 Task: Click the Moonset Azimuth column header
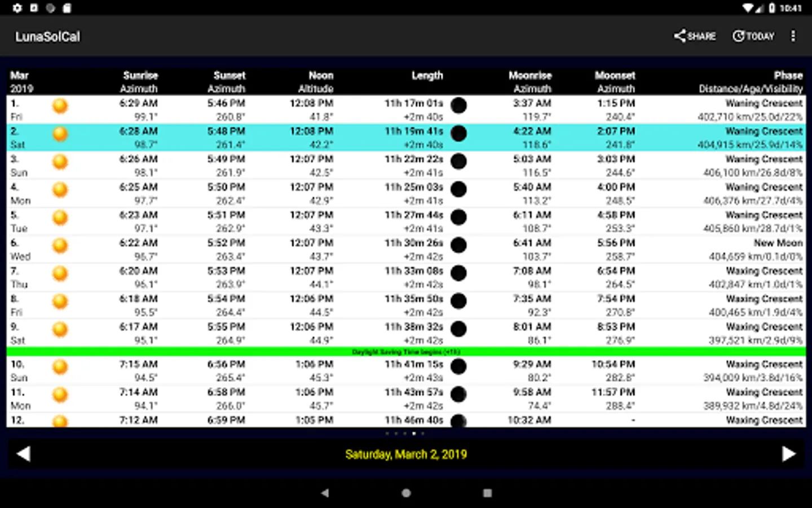point(615,82)
